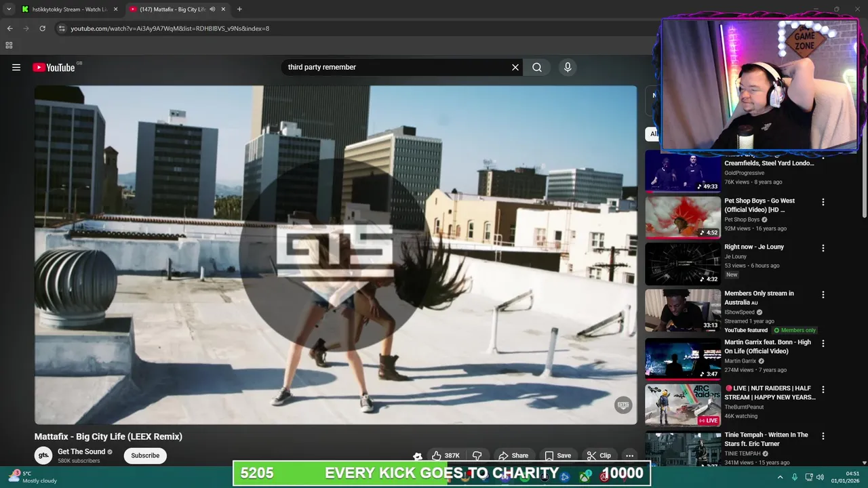This screenshot has width=868, height=488.
Task: Share the video
Action: 513,455
